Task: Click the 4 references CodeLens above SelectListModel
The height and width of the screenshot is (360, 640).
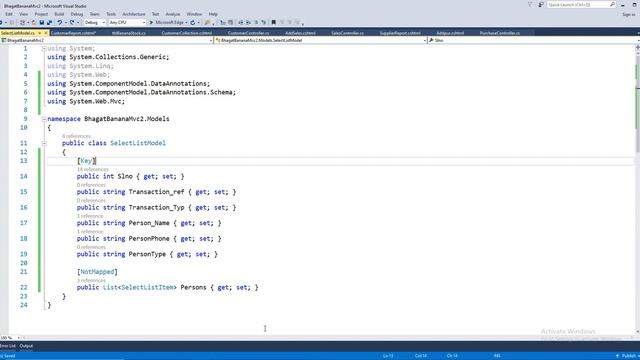Action: [76, 136]
